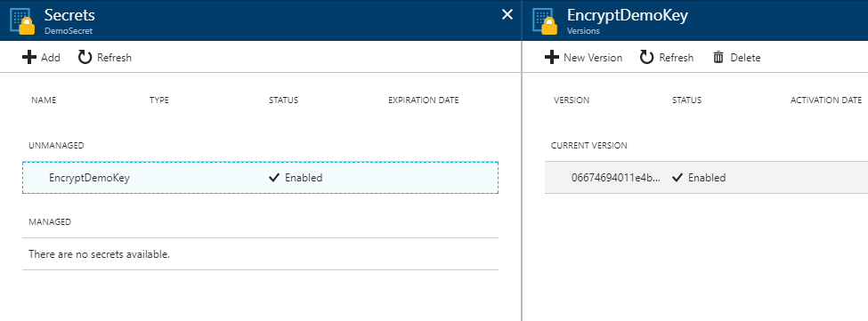
Task: Click the Refresh icon in Versions toolbar
Action: pos(646,58)
